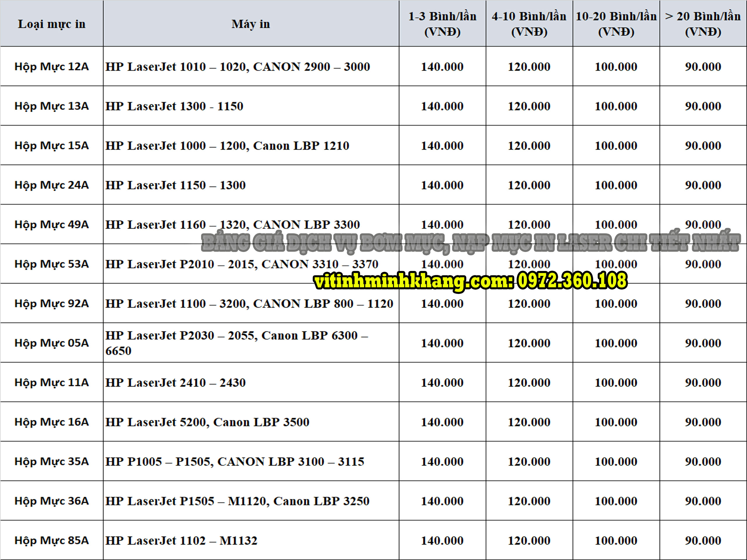Select the "Hộp Mực 12A" cell
Viewport: 747px width, 560px height.
[52, 66]
